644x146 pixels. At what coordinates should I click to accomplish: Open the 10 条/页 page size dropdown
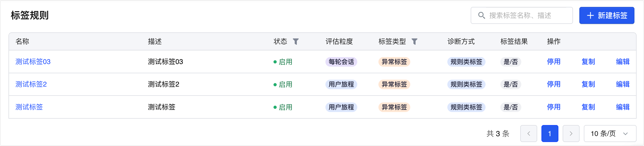pos(610,134)
